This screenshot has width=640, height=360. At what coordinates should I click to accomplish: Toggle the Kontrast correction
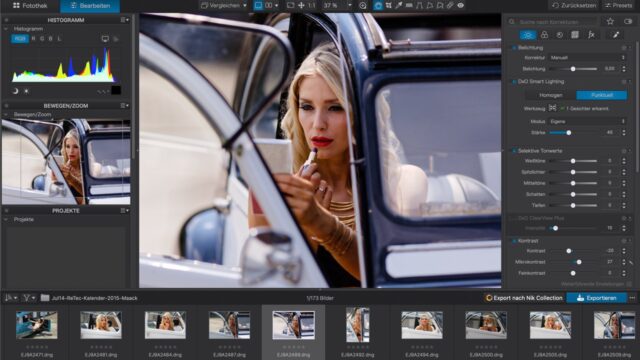(x=514, y=241)
